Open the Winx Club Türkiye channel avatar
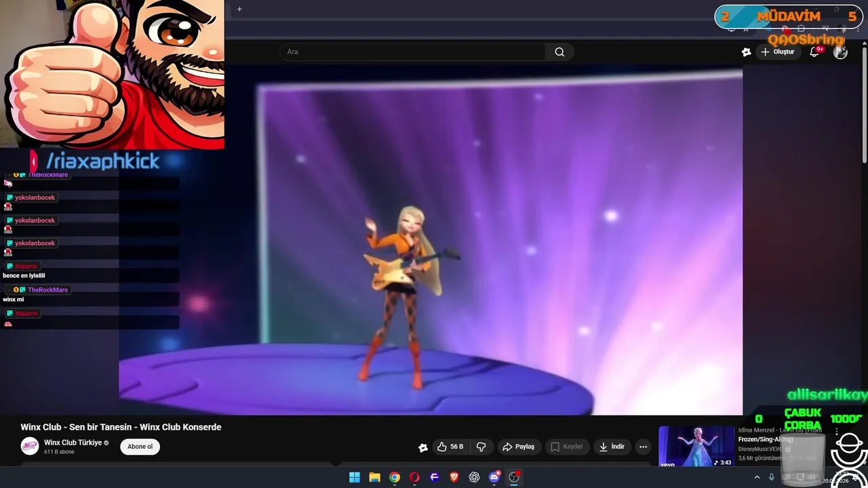The image size is (868, 488). [30, 446]
